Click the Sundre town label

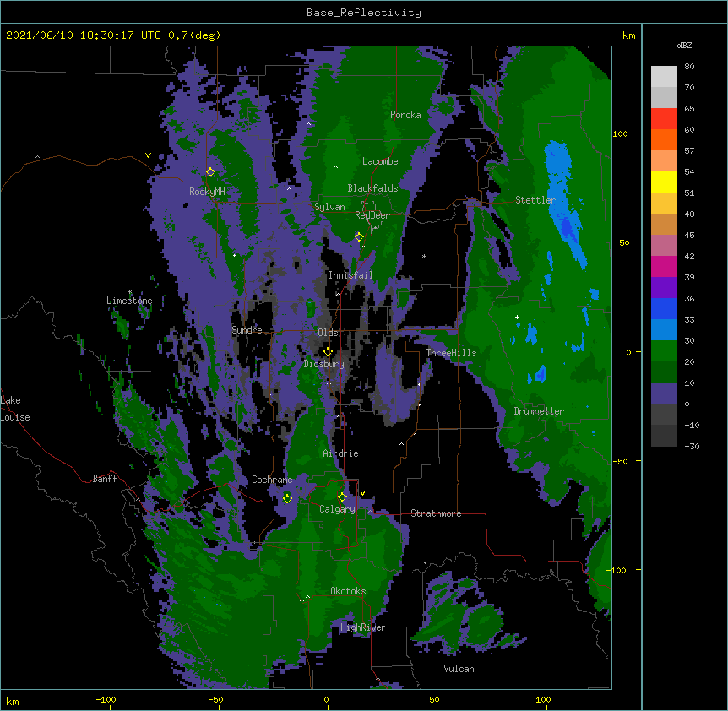[247, 330]
